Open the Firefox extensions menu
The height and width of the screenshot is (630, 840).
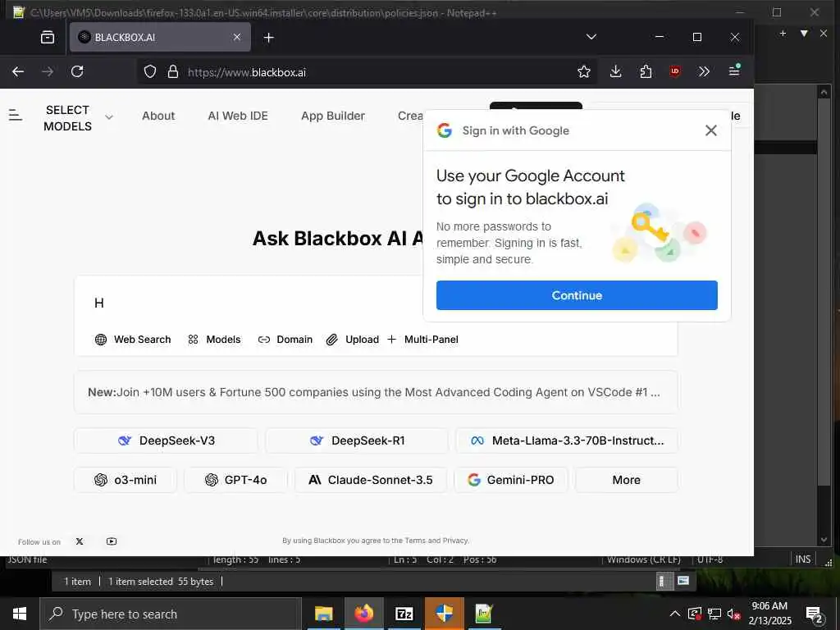(x=646, y=72)
